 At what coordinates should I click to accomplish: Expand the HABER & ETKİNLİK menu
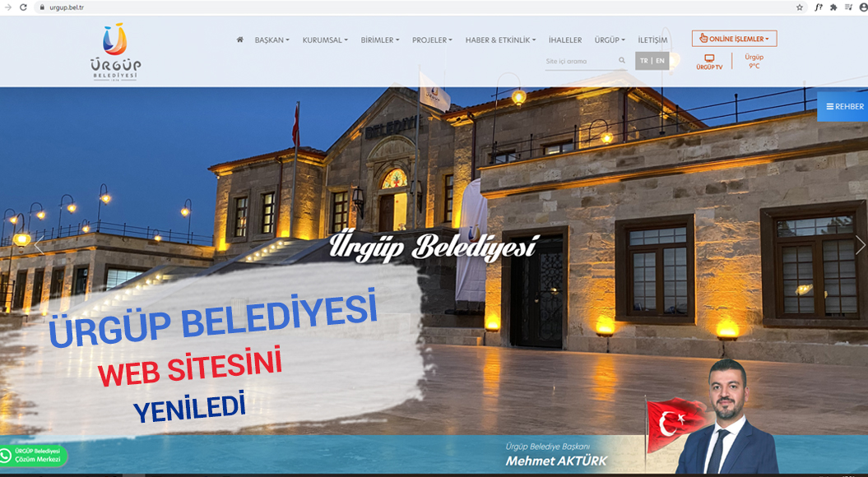click(500, 40)
